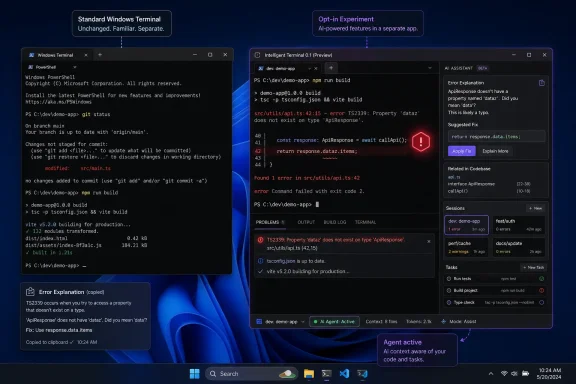Screen dimensions: 576x384
Task: Expand tab list chevron in Intelligent Terminal
Action: point(430,68)
